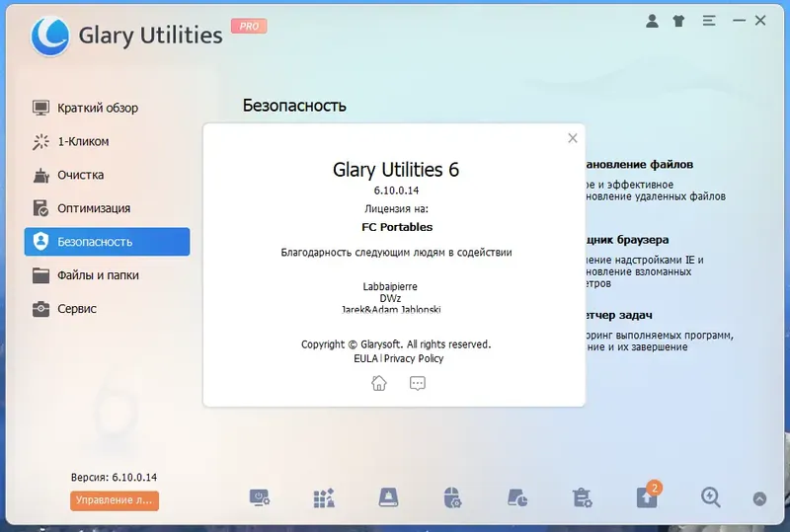
Task: Launch clipboard-with-gear tool in bottom toolbar
Action: (x=582, y=497)
